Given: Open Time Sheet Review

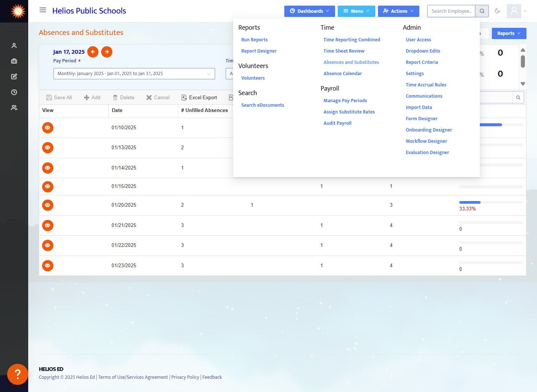Looking at the screenshot, I should 344,51.
